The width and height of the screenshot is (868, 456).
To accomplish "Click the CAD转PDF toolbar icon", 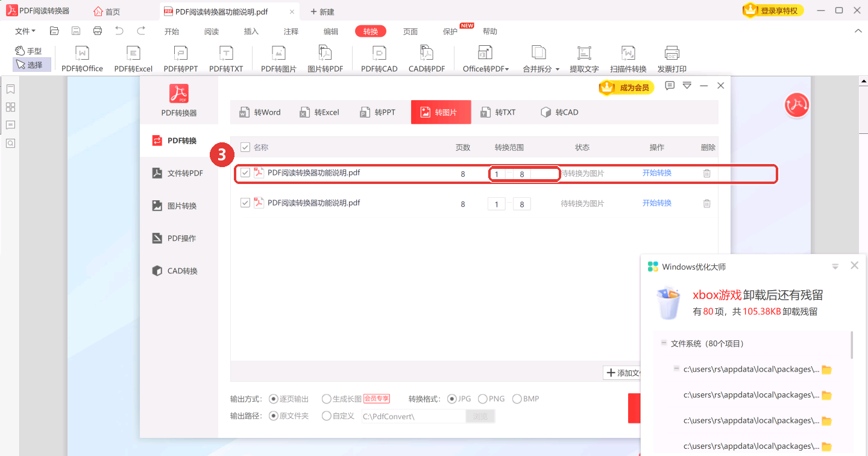I will [x=427, y=59].
